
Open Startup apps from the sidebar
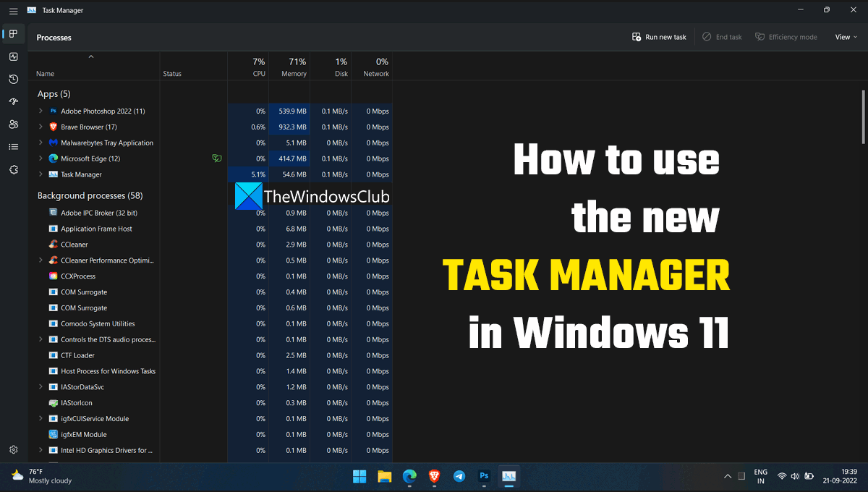pyautogui.click(x=13, y=101)
